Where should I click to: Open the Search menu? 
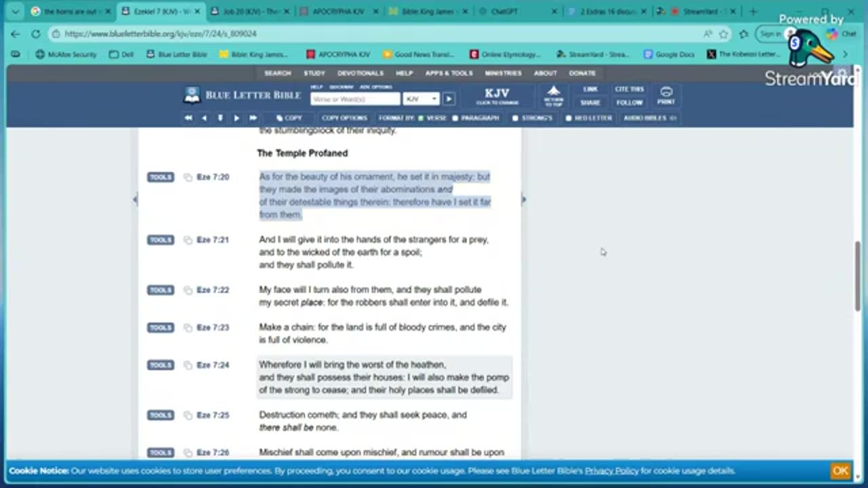coord(277,73)
